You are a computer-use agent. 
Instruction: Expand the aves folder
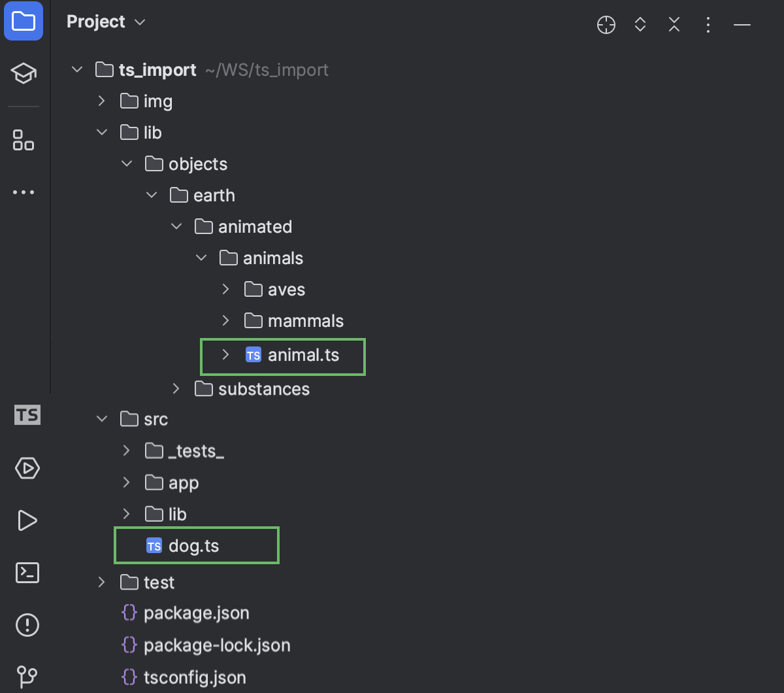point(225,289)
